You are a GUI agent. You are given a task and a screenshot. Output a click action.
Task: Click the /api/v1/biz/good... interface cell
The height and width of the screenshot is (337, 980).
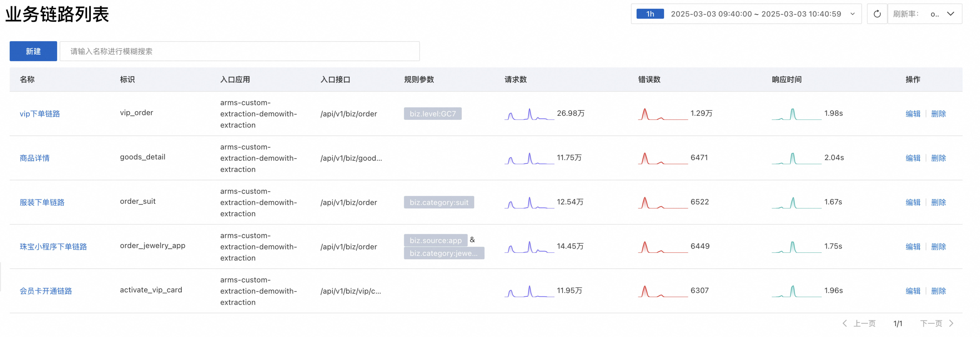pos(351,158)
